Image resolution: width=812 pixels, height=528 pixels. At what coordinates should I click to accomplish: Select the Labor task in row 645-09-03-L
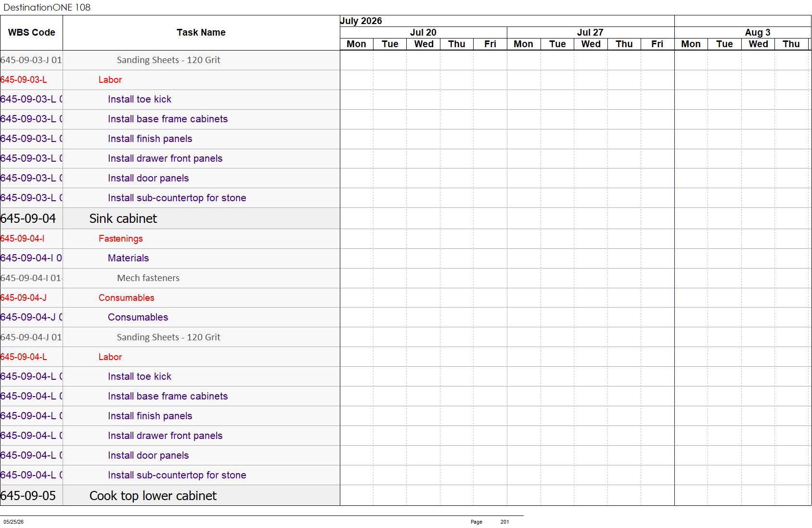click(110, 80)
